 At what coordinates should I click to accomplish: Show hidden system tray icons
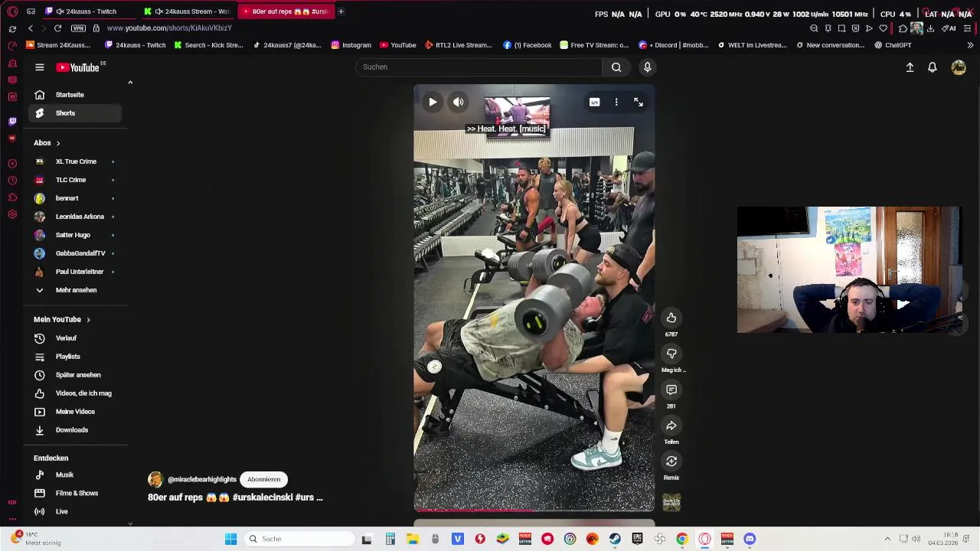[x=887, y=539]
